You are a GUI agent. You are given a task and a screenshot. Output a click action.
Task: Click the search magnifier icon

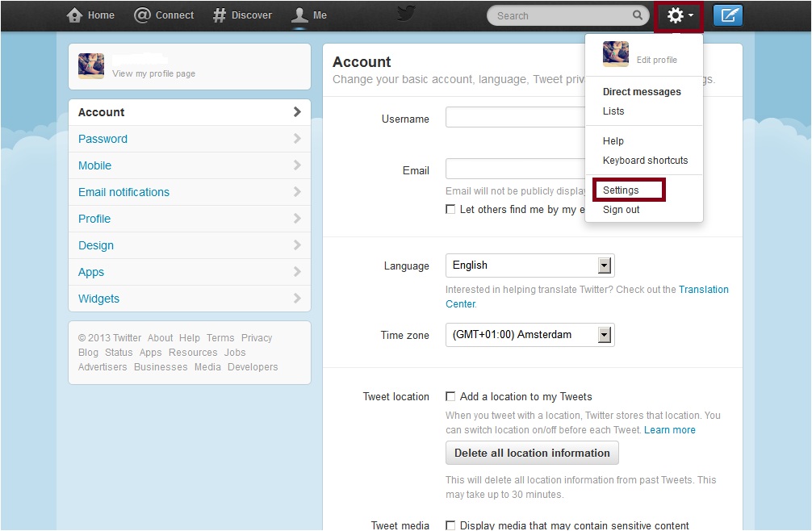click(x=638, y=15)
